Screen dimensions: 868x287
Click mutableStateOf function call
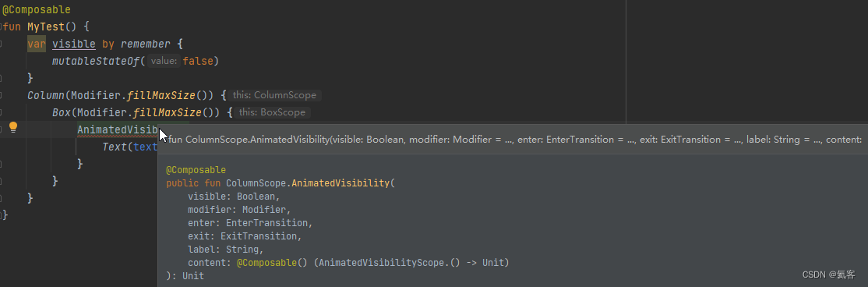click(x=95, y=61)
